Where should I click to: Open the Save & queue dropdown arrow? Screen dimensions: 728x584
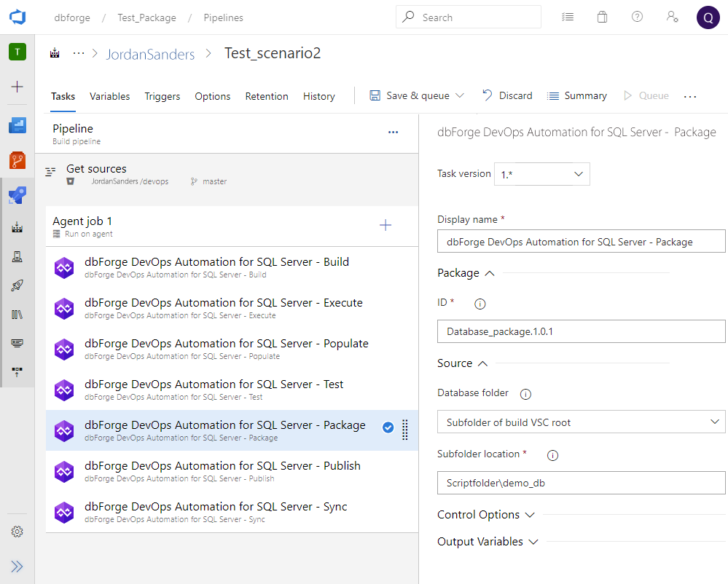(x=460, y=95)
